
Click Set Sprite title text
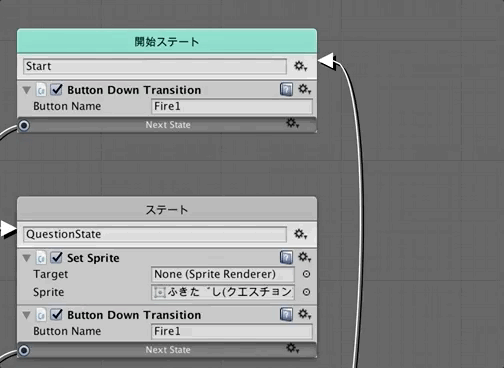click(93, 258)
